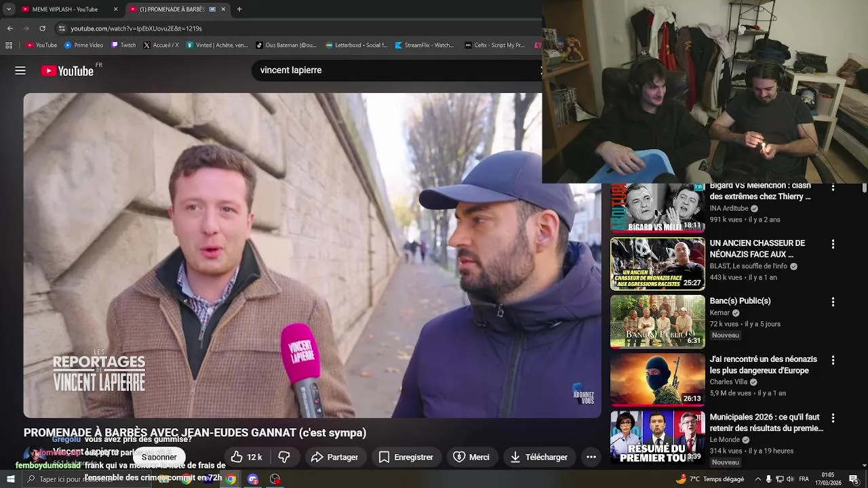Open the Windows notification center
Viewport: 868px width, 488px height.
coord(854,479)
